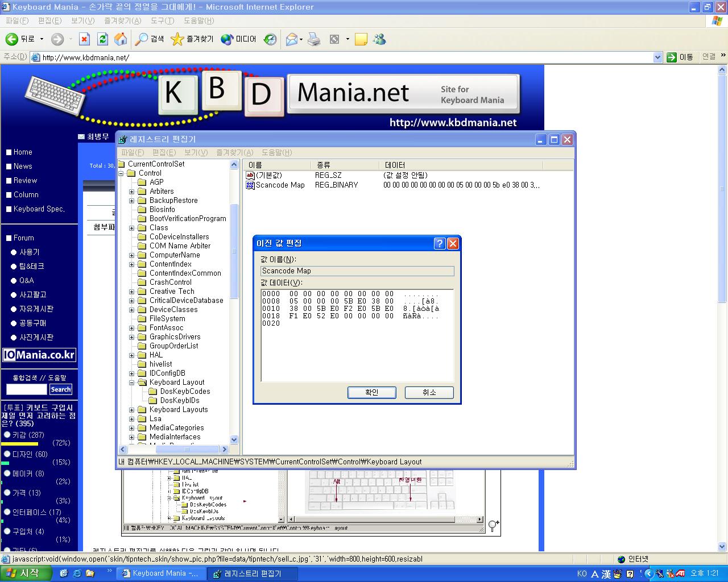
Task: Open 파일(F) menu in Registry Editor
Action: (x=133, y=152)
